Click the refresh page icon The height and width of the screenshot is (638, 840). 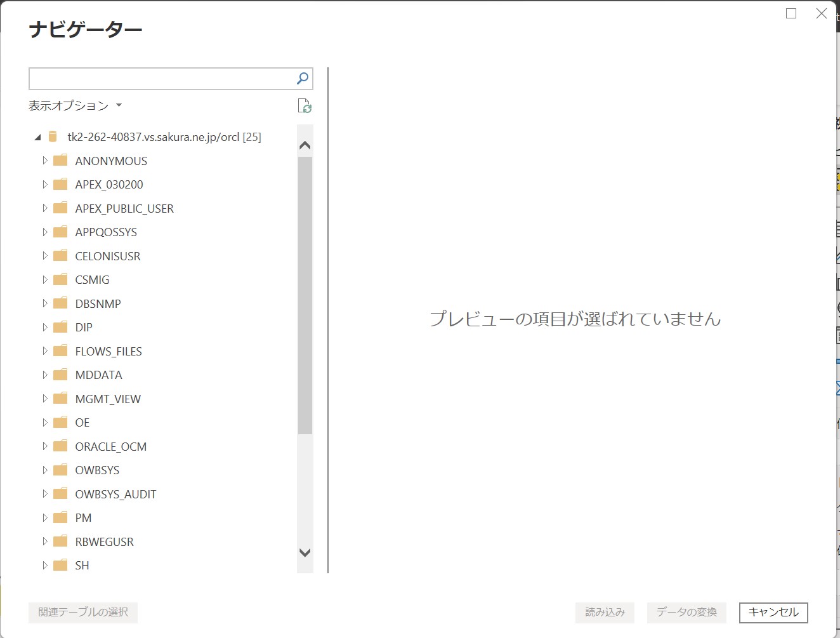click(x=305, y=106)
